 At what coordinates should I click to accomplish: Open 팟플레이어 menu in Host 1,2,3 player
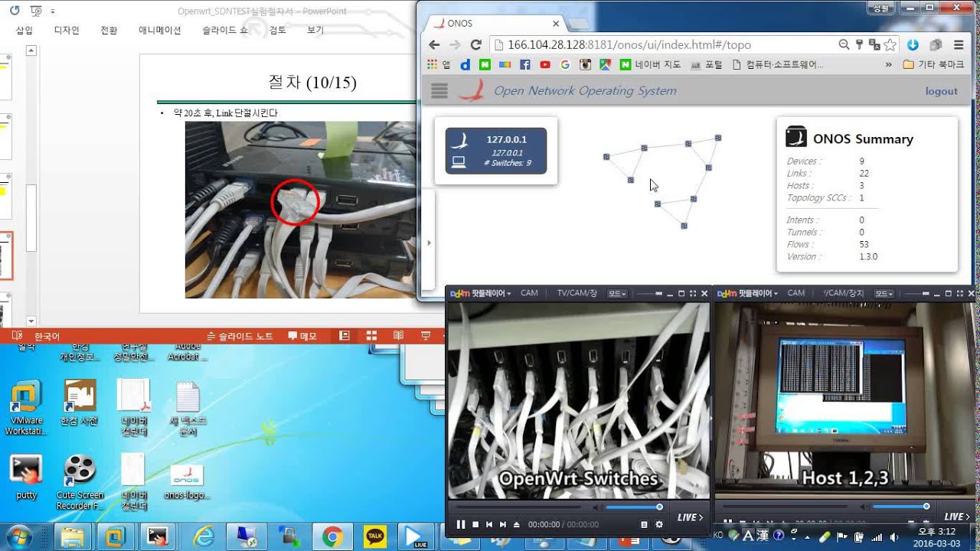click(747, 293)
